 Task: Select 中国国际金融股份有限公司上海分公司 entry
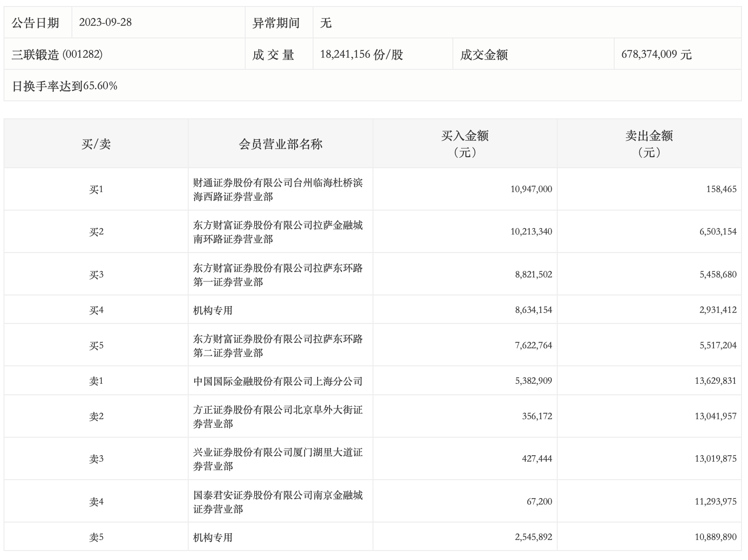click(x=278, y=381)
